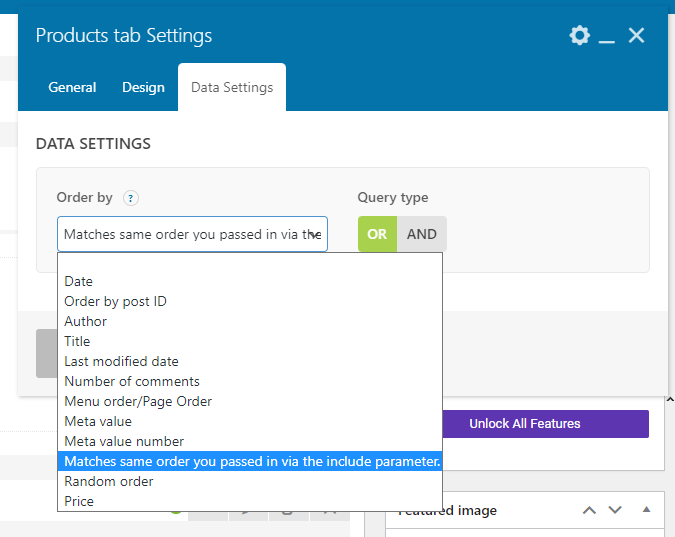
Task: Move Featured image panel down
Action: (x=615, y=510)
